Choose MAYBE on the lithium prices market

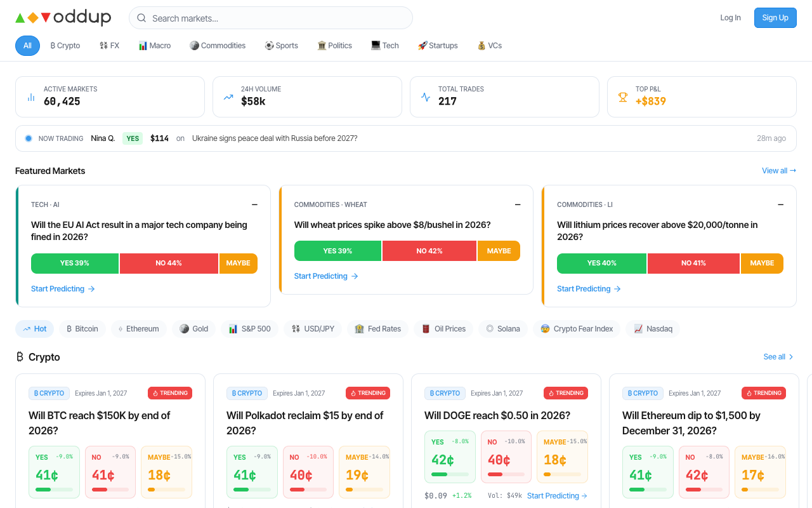click(762, 263)
